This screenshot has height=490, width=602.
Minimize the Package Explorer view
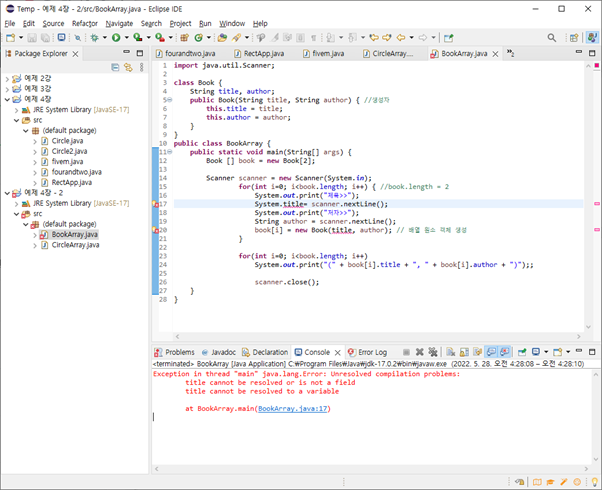coord(126,53)
